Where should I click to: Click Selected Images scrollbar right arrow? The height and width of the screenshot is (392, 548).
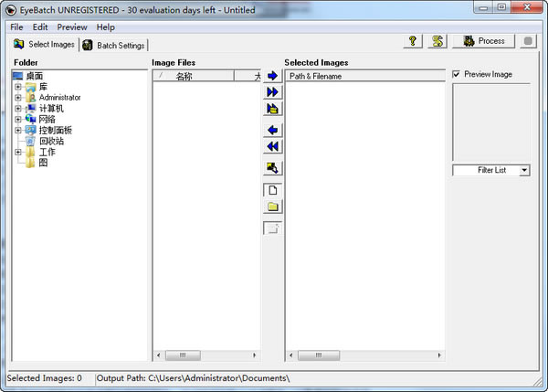pos(439,355)
